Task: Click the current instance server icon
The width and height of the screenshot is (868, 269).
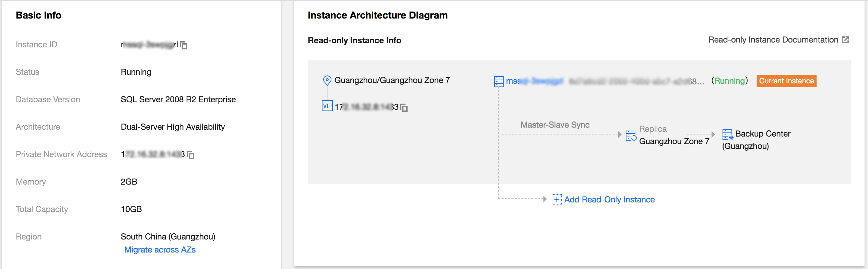Action: (498, 81)
